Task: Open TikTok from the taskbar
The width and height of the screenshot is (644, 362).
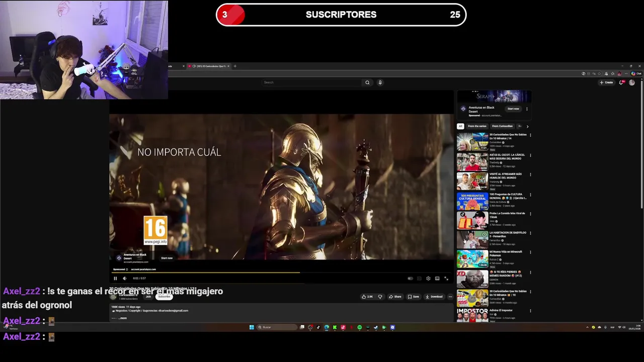Action: pos(318,327)
